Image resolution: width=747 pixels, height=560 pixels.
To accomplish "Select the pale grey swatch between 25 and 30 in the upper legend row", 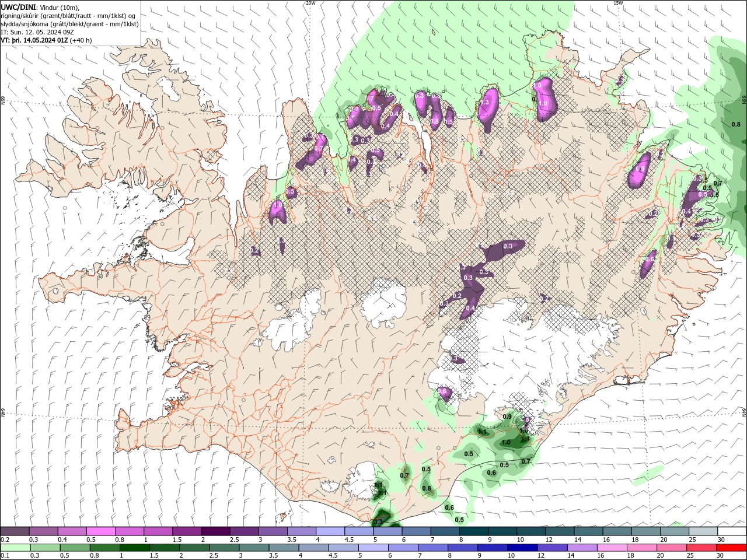I will pyautogui.click(x=703, y=531).
